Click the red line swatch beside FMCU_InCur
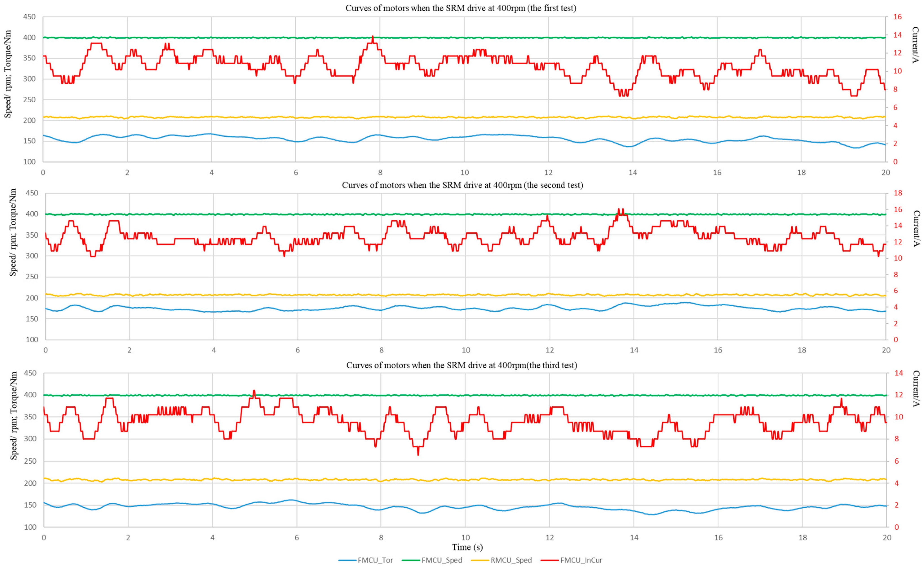The width and height of the screenshot is (924, 570). pyautogui.click(x=549, y=561)
